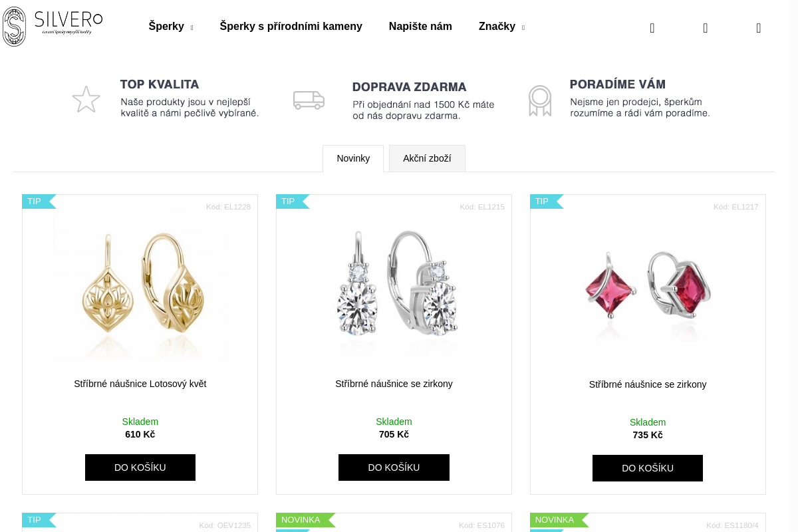Image resolution: width=798 pixels, height=532 pixels.
Task: Click the Silvero logo
Action: click(52, 27)
